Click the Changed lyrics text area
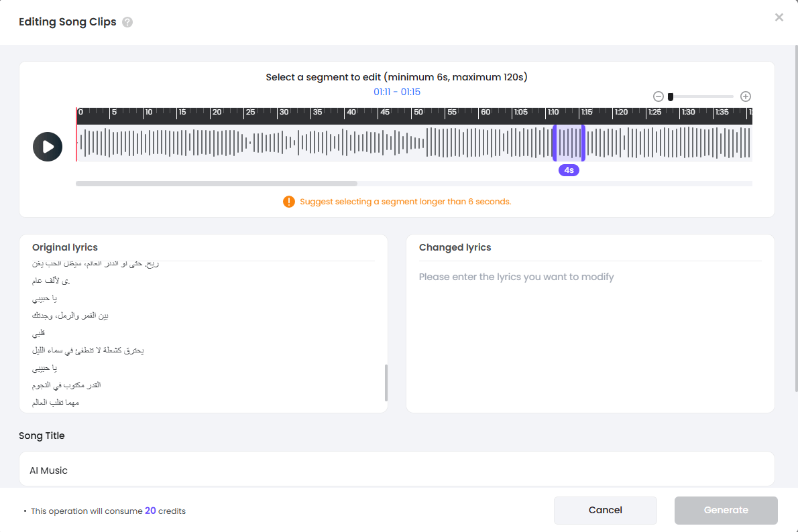The height and width of the screenshot is (532, 798). tap(590, 322)
